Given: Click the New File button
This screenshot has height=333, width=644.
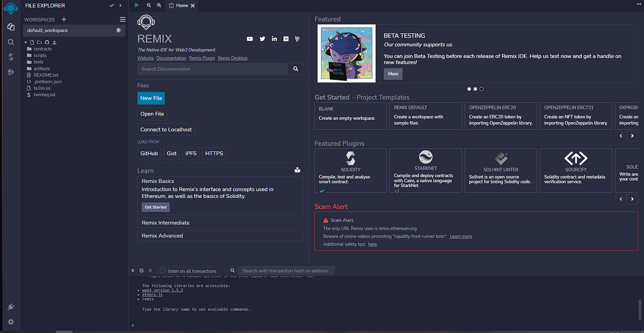Looking at the screenshot, I should point(151,98).
